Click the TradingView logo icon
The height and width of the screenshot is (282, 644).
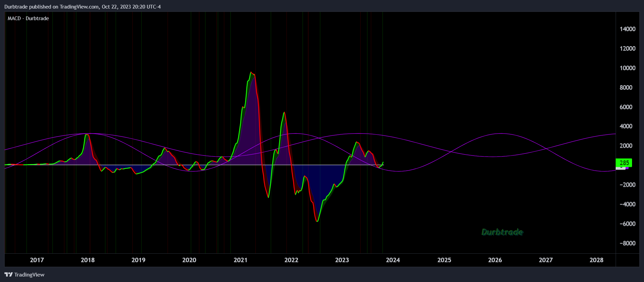pyautogui.click(x=9, y=274)
